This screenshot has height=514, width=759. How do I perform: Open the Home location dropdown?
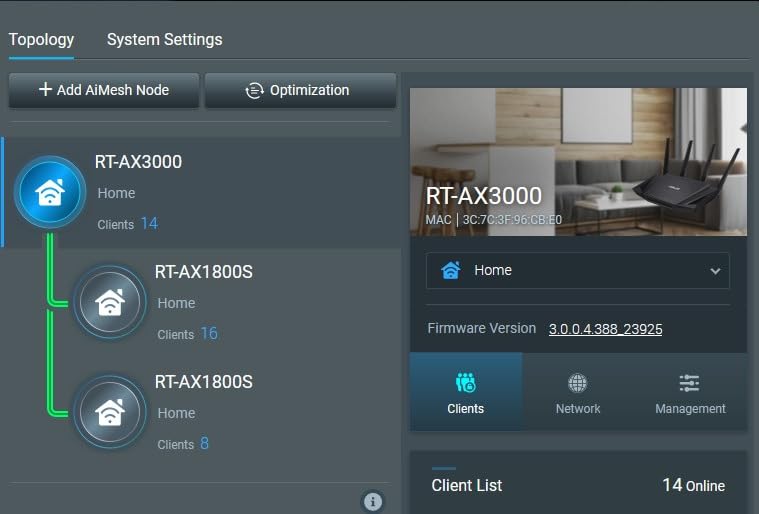(577, 271)
